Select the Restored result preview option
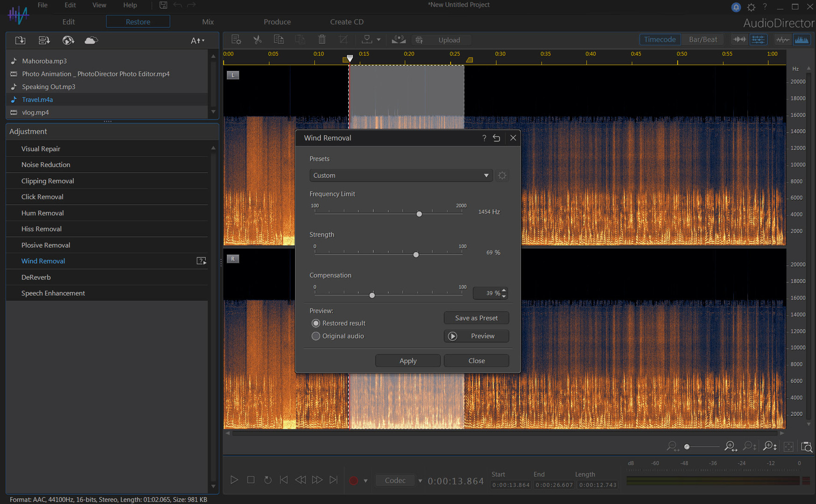Screen dimensions: 816x504 coord(316,323)
